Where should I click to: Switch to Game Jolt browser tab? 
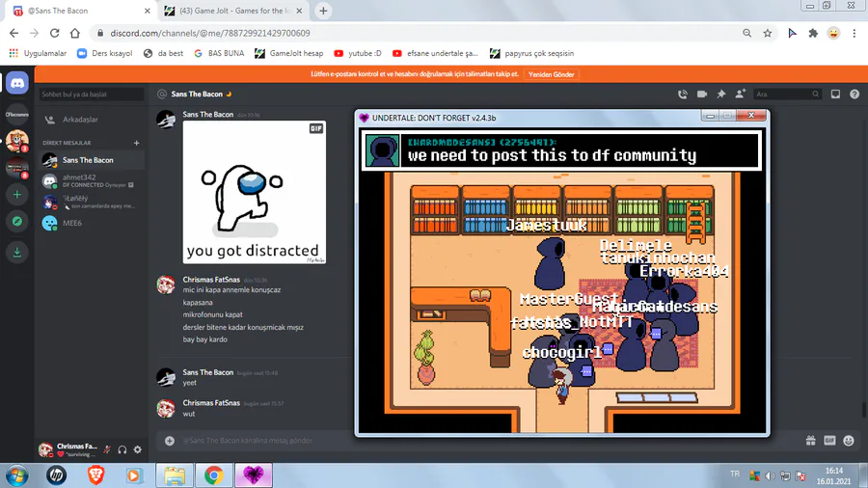[232, 11]
